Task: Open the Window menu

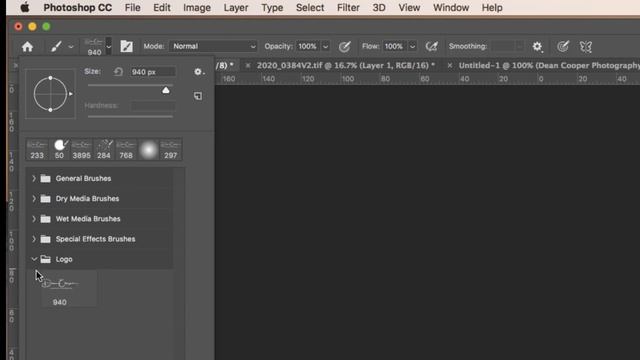Action: coord(451,8)
